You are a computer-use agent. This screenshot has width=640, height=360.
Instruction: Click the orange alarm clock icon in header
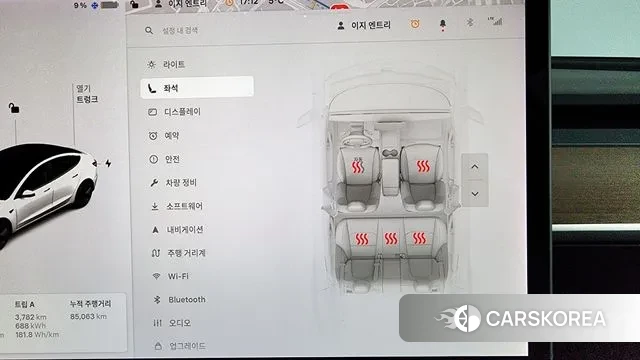[x=415, y=24]
